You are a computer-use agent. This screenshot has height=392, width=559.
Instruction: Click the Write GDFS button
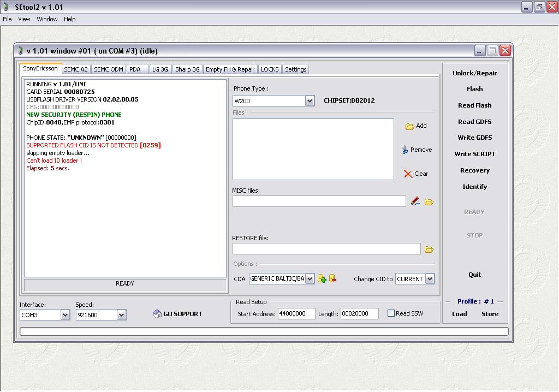(474, 138)
